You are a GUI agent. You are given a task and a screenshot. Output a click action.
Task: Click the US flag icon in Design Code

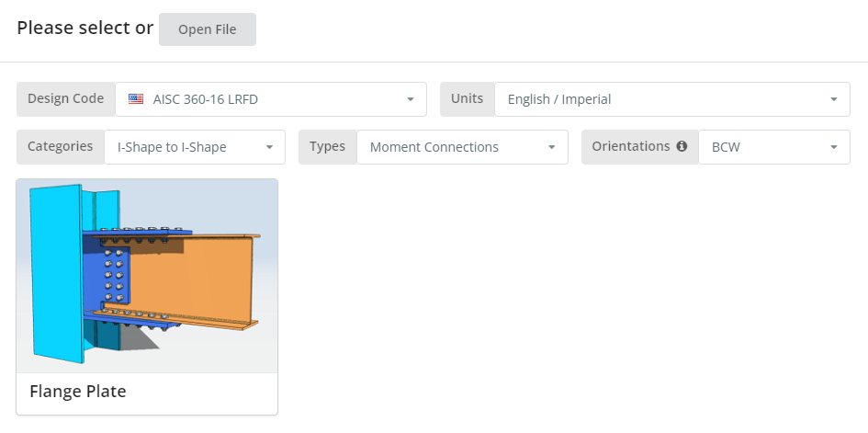(136, 99)
